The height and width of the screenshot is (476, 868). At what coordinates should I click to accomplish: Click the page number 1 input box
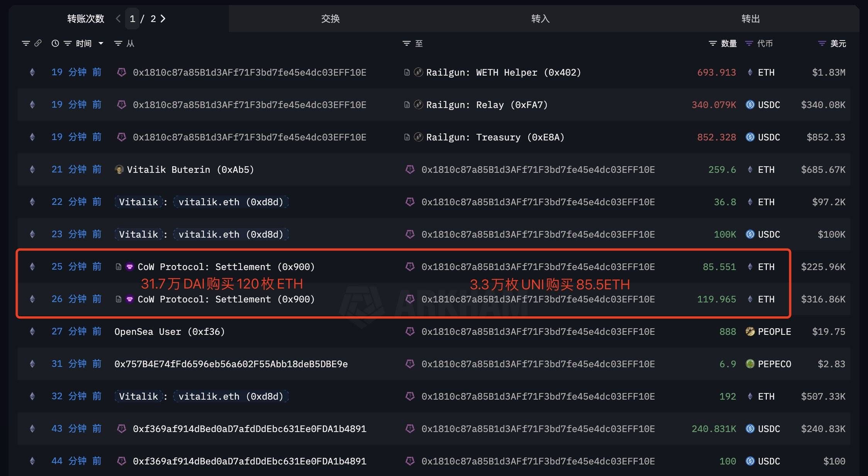tap(132, 19)
